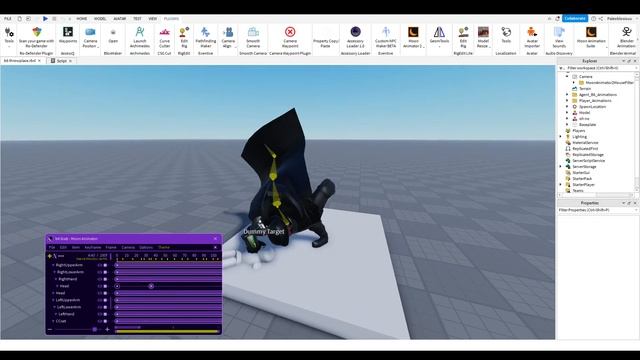Open the GeomTools plugin
The image size is (640, 360).
[x=439, y=37]
